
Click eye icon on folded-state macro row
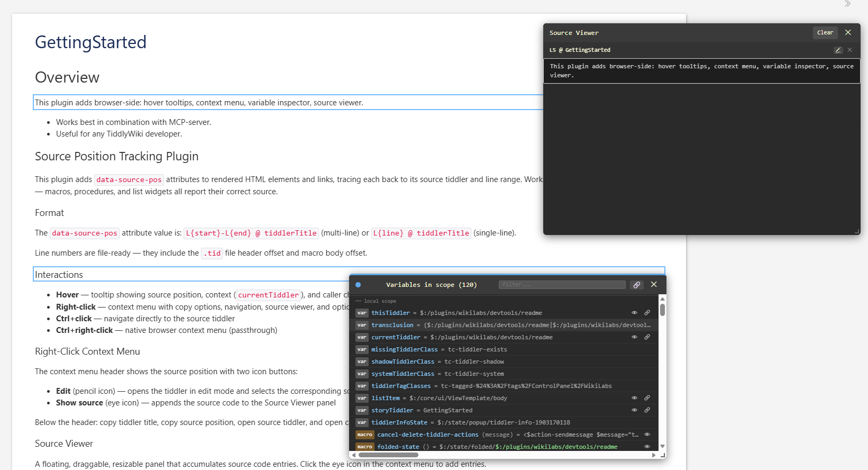click(x=647, y=447)
